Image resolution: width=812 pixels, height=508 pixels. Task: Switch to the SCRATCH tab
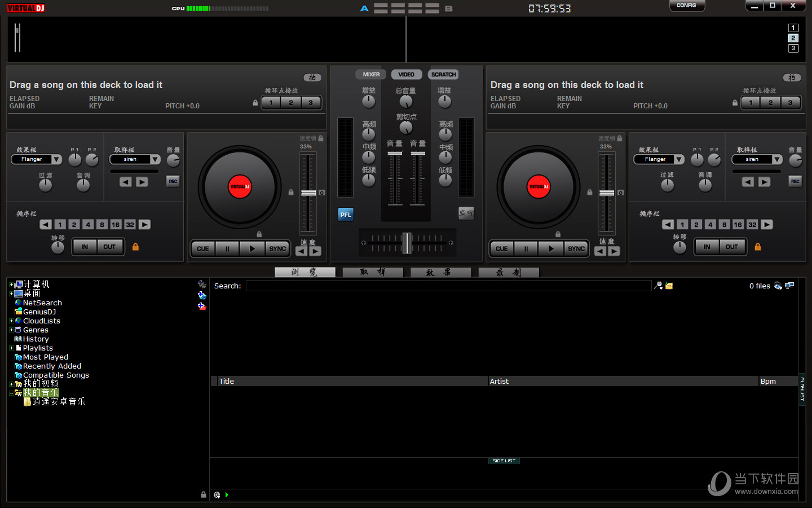pyautogui.click(x=443, y=74)
